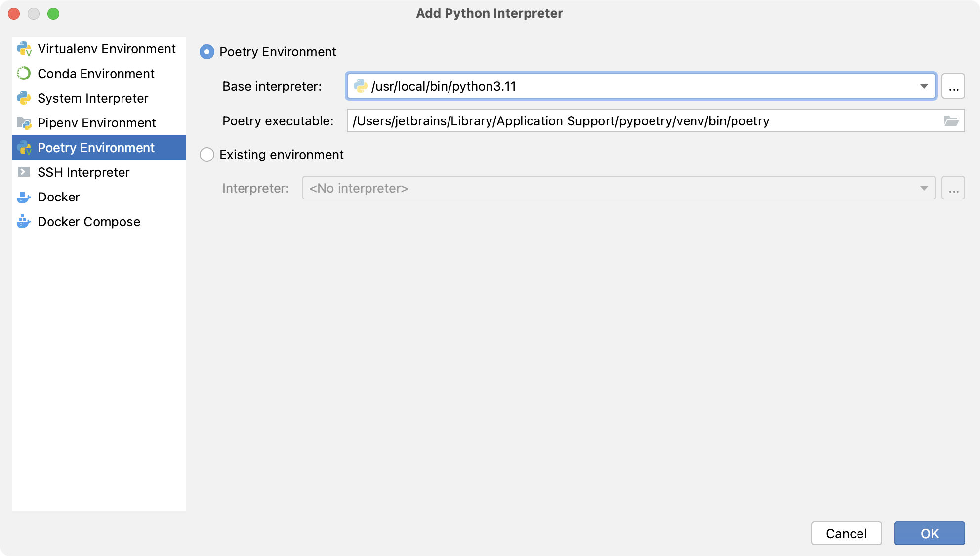Click the Poetry executable path field
Image resolution: width=980 pixels, height=556 pixels.
tap(642, 121)
